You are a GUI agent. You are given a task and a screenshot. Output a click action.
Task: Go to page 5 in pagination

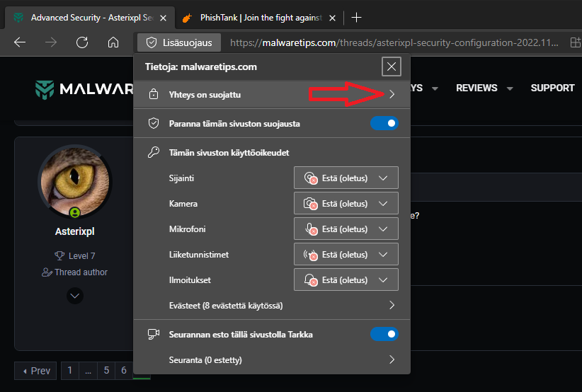point(106,371)
